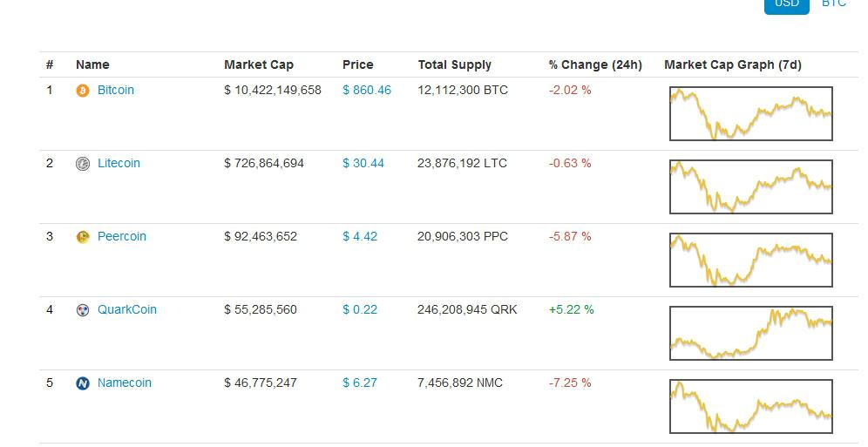
Task: Click the Bitcoin coin logo icon
Action: 83,91
